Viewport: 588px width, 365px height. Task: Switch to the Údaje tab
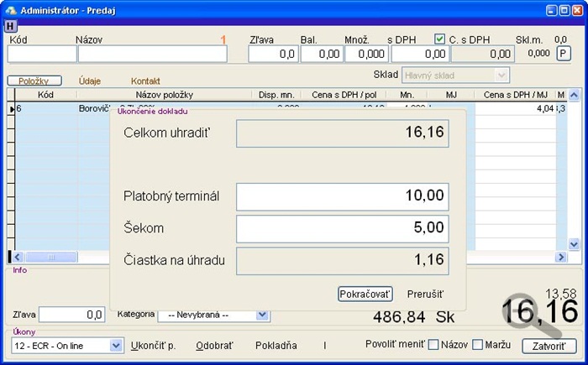[x=90, y=81]
